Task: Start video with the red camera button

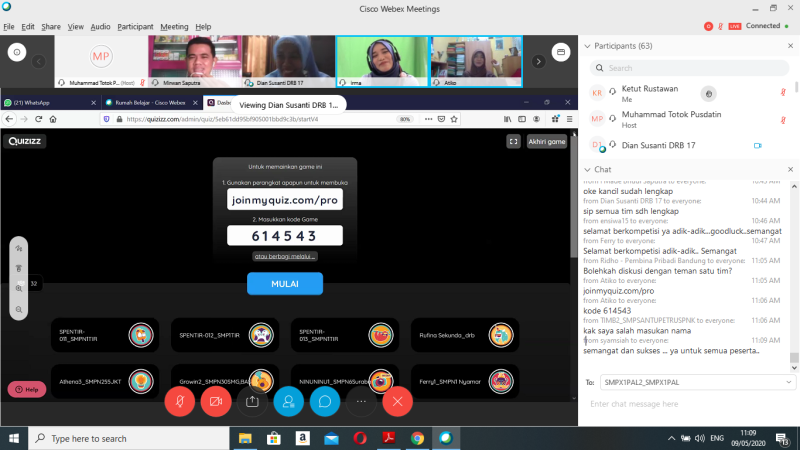Action: 216,402
